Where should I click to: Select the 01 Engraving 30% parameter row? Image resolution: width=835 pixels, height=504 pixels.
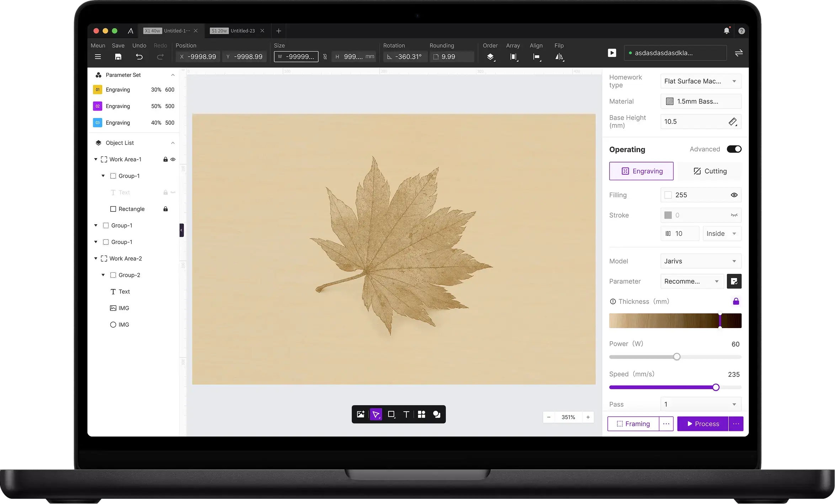[134, 90]
